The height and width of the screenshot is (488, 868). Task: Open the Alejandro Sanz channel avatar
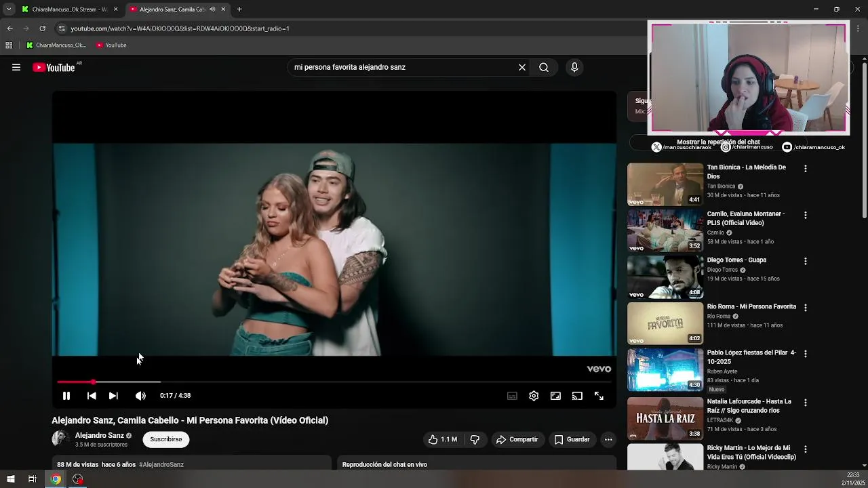[60, 439]
